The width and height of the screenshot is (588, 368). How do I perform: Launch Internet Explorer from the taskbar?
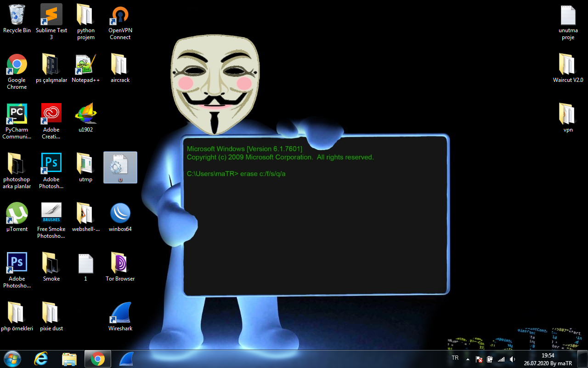click(x=41, y=359)
